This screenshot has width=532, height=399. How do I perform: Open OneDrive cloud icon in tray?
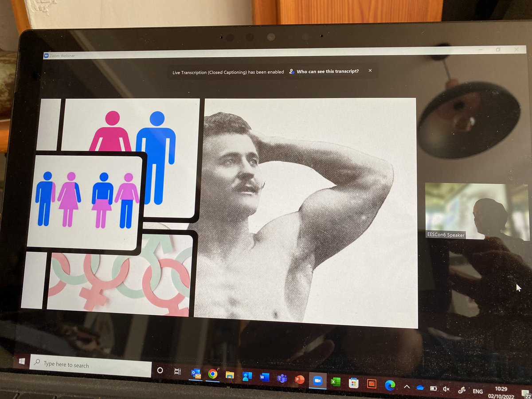pos(420,387)
